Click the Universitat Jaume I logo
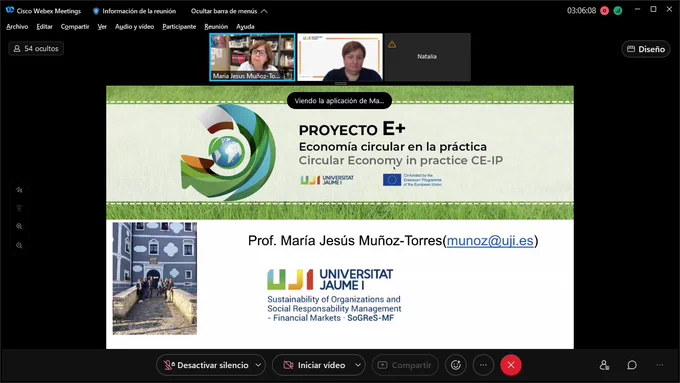 [330, 280]
